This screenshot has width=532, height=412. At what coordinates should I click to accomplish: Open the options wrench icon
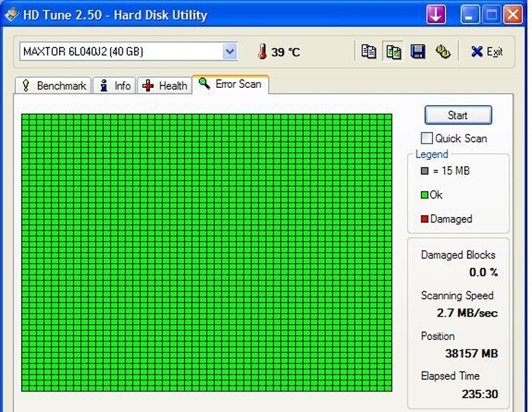tap(443, 51)
